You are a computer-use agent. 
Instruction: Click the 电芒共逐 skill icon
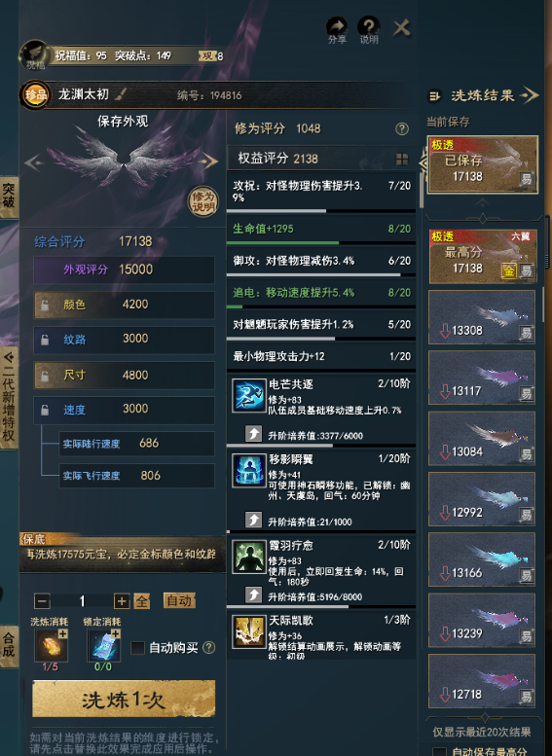[x=249, y=395]
